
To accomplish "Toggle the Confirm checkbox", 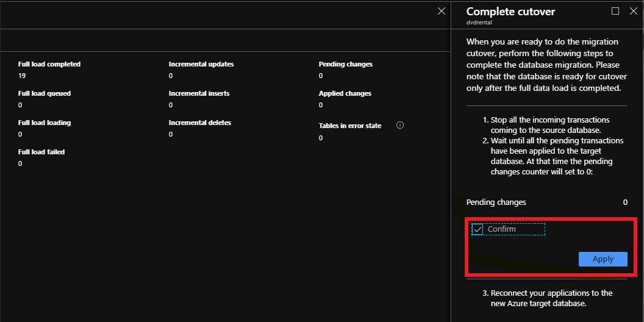I will pos(478,229).
